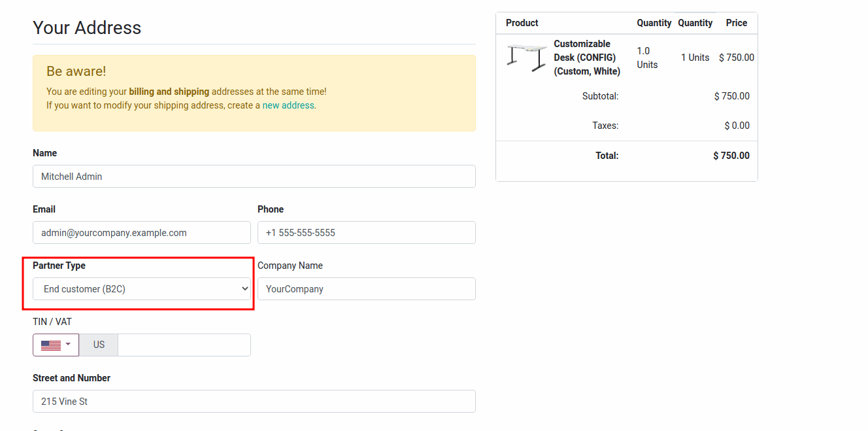The height and width of the screenshot is (431, 868).
Task: Click the Customizable Desk (CONFIG) product name
Action: [x=586, y=58]
